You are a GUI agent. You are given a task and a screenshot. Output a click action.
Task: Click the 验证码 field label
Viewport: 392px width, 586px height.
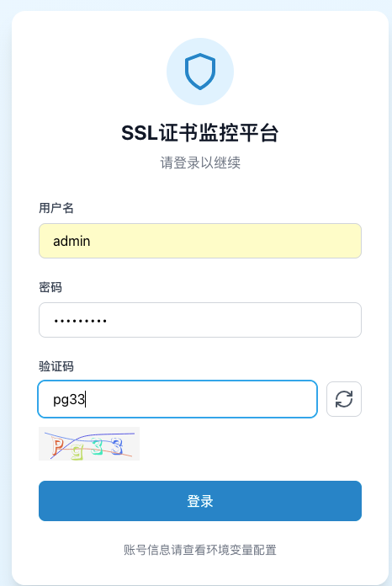tap(56, 366)
